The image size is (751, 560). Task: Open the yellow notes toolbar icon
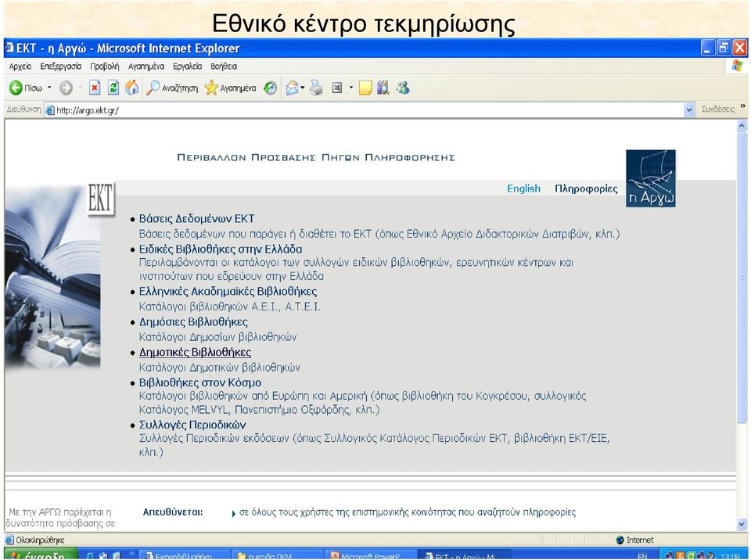point(365,88)
